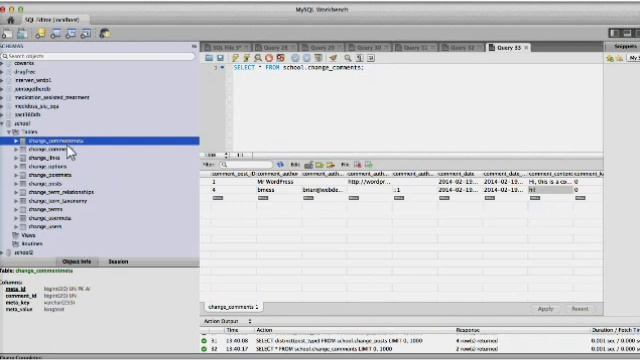Screen dimensions: 640x360
Task: Click the snippets star add icon
Action: pyautogui.click(x=610, y=58)
